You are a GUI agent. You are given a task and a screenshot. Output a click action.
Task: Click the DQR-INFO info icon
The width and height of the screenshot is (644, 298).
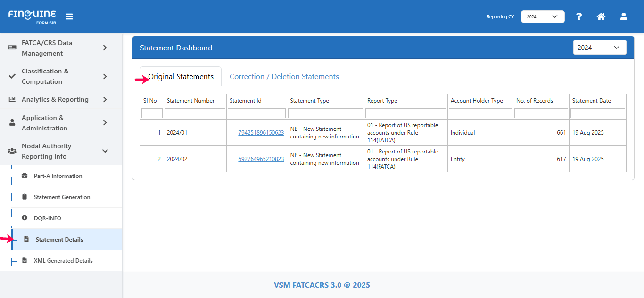pos(25,218)
